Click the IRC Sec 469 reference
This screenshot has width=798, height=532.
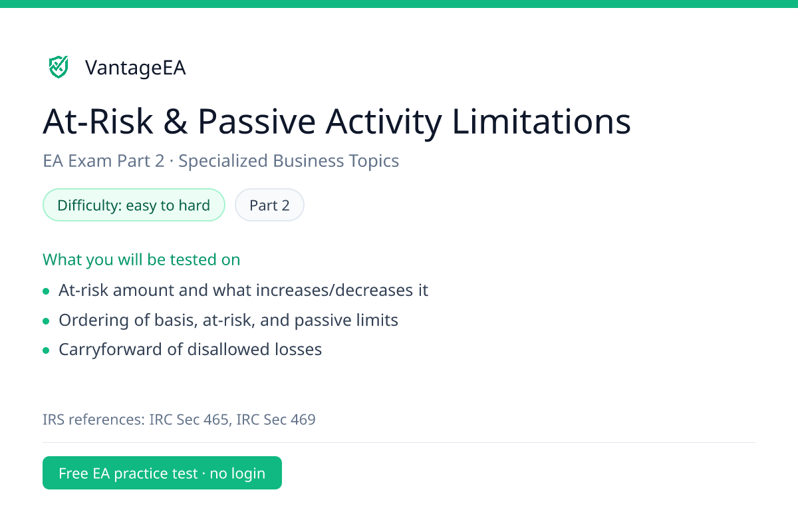(x=276, y=420)
